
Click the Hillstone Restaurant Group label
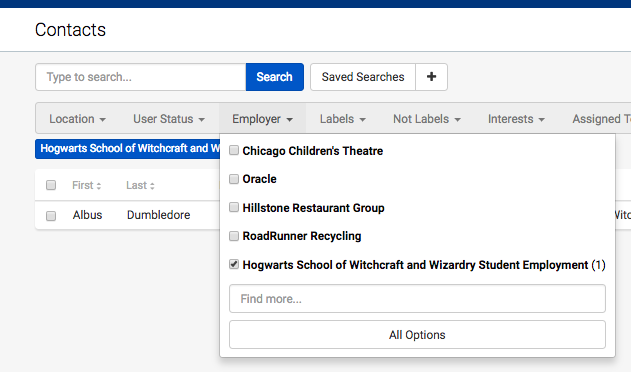313,208
